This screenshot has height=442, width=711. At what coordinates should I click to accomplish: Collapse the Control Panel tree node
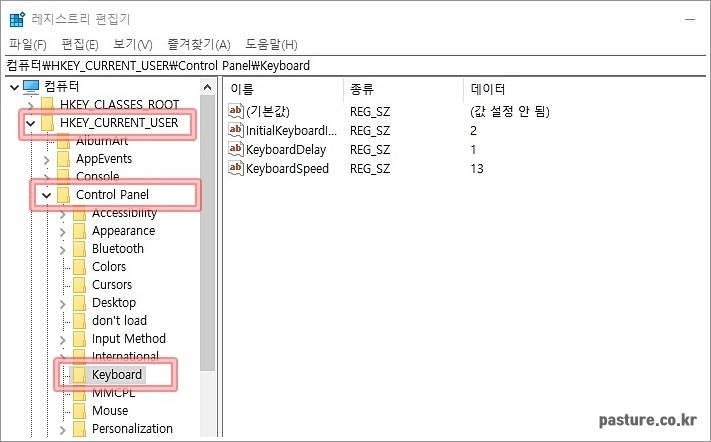point(47,195)
